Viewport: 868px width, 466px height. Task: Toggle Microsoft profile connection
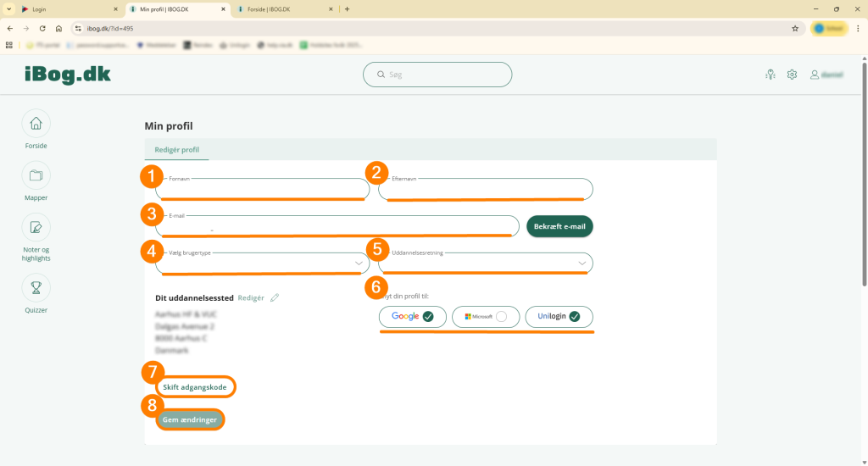point(485,317)
